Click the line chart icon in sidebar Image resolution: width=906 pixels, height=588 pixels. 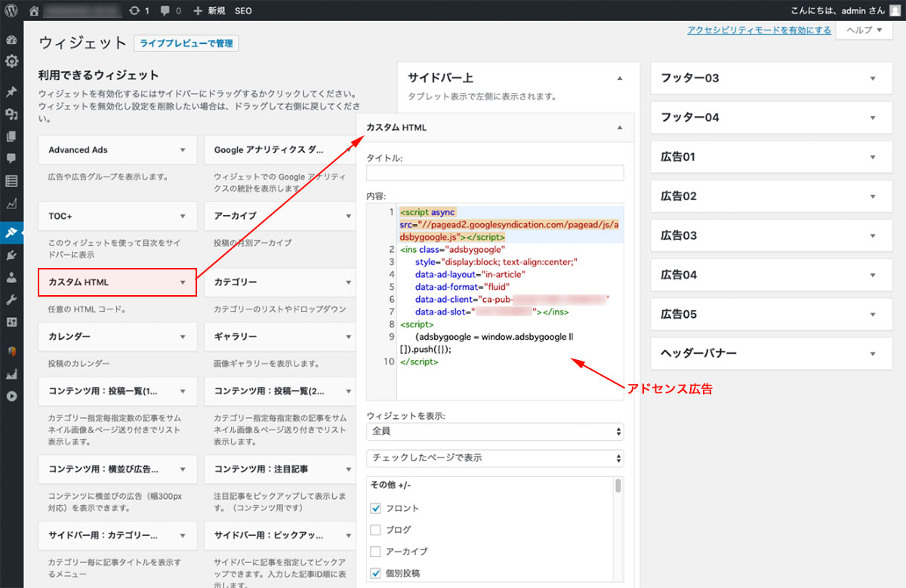tap(11, 203)
